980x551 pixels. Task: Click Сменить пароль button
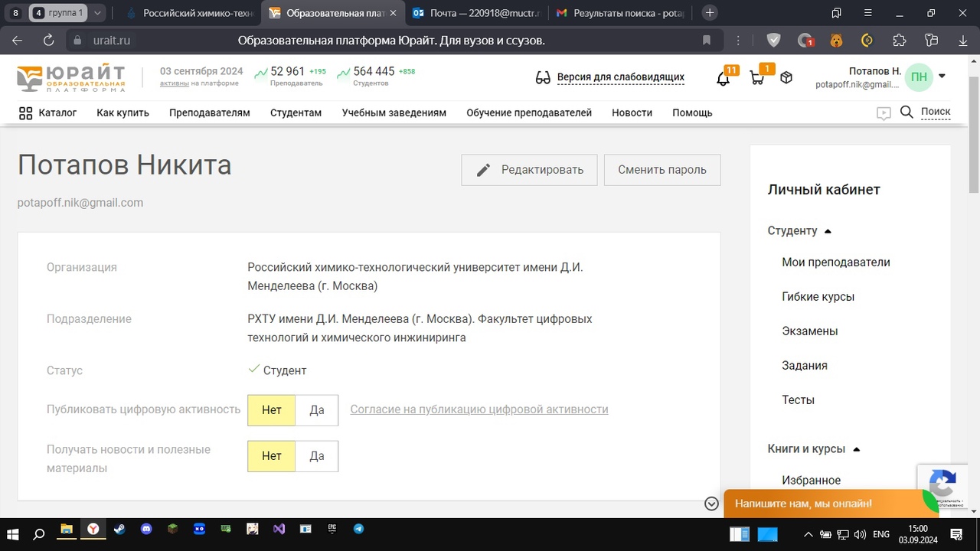click(662, 170)
